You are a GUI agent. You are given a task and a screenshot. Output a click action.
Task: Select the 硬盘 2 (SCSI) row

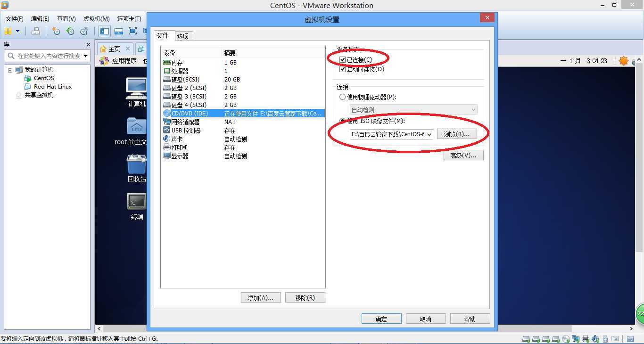243,88
